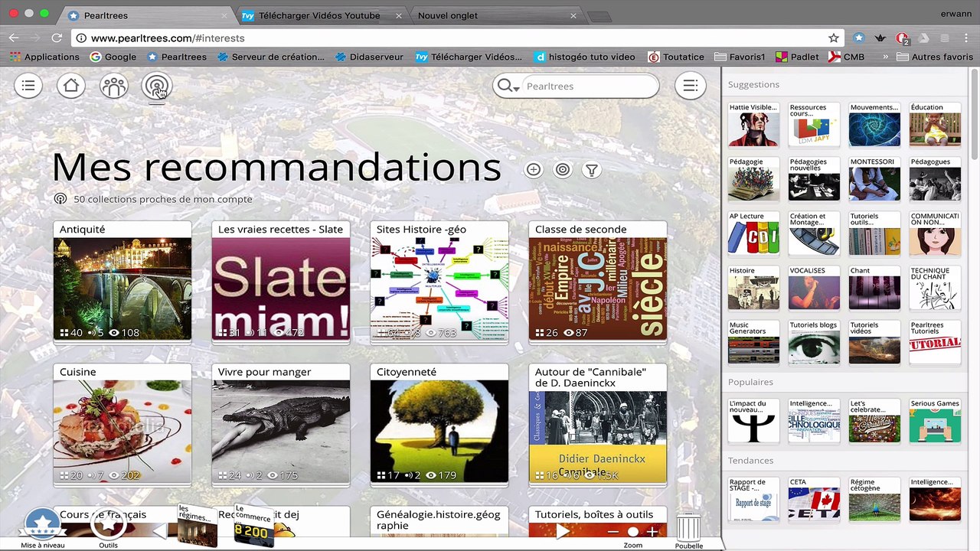
Task: Open the Outils star tool
Action: (108, 527)
